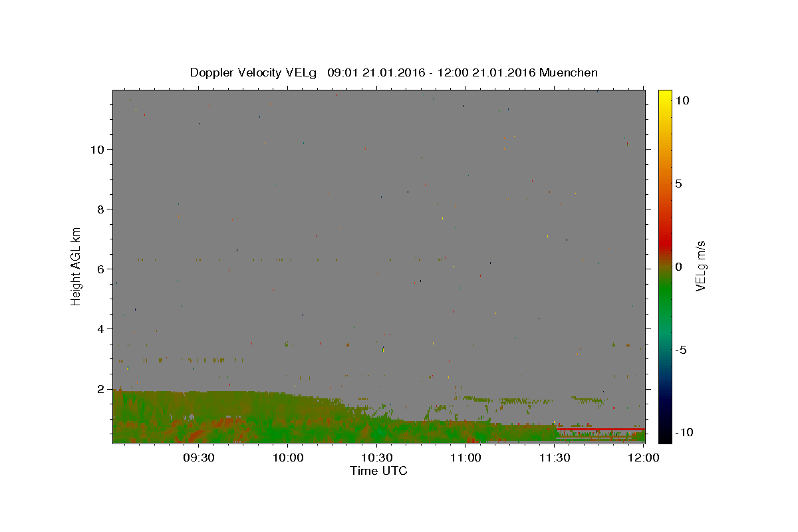This screenshot has width=798, height=532.
Task: Click the colorbar value 0 label
Action: [x=678, y=267]
